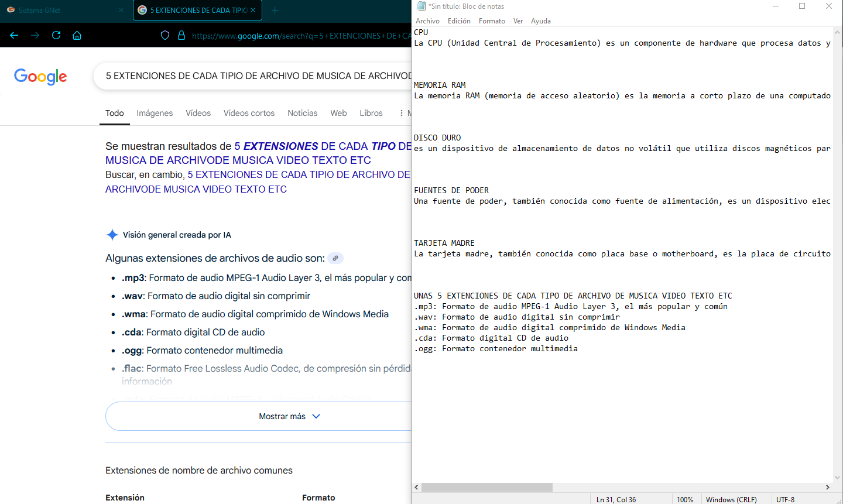Screen dimensions: 843x504
Task: Open the three-dot more filters menu
Action: pos(401,113)
